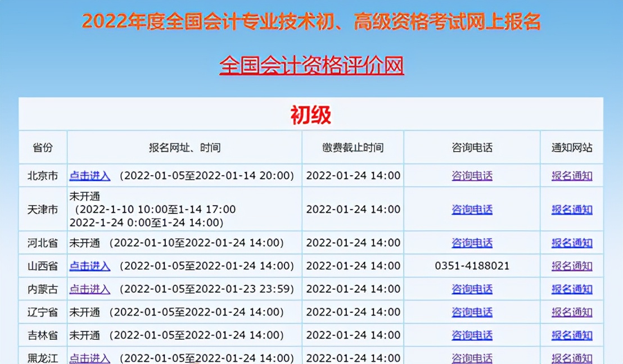Image resolution: width=623 pixels, height=364 pixels.
Task: Open 报名通知 for 辽宁省
Action: click(571, 312)
